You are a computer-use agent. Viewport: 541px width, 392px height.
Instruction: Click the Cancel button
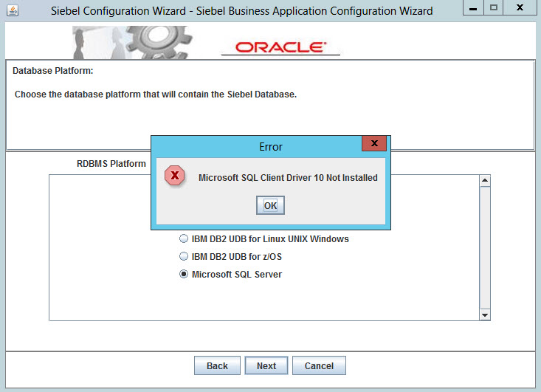click(319, 365)
